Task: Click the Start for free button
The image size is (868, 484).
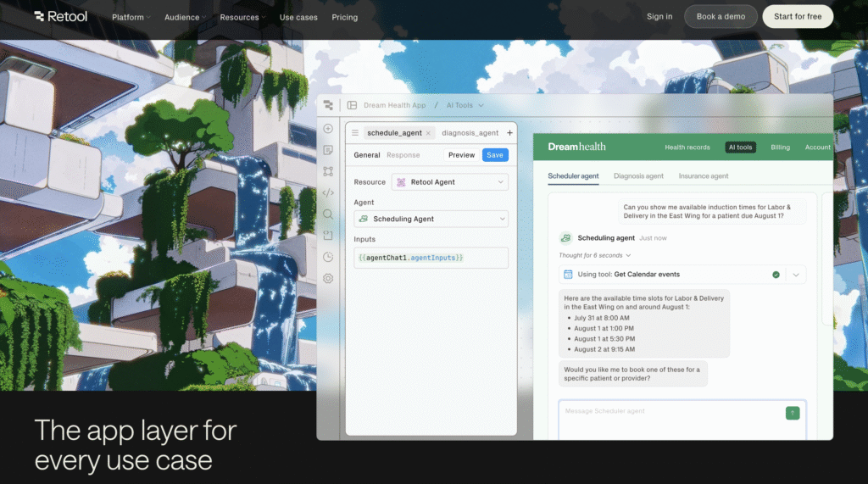Action: [797, 17]
